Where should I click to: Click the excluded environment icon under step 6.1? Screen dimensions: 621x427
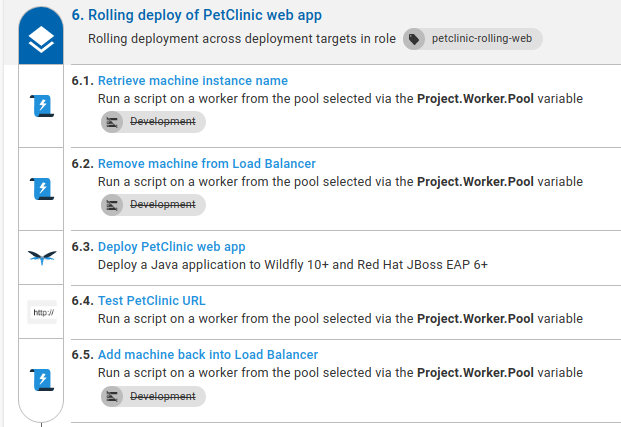coord(112,122)
